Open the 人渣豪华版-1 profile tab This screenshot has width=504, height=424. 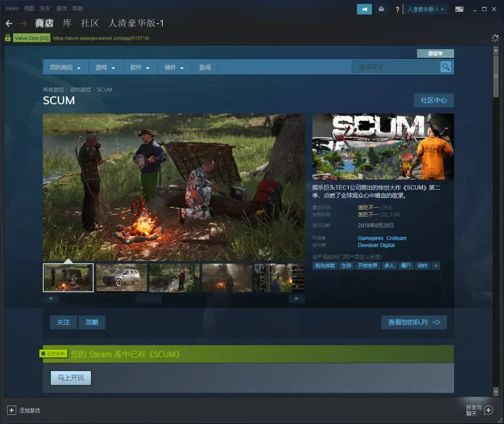pyautogui.click(x=136, y=23)
